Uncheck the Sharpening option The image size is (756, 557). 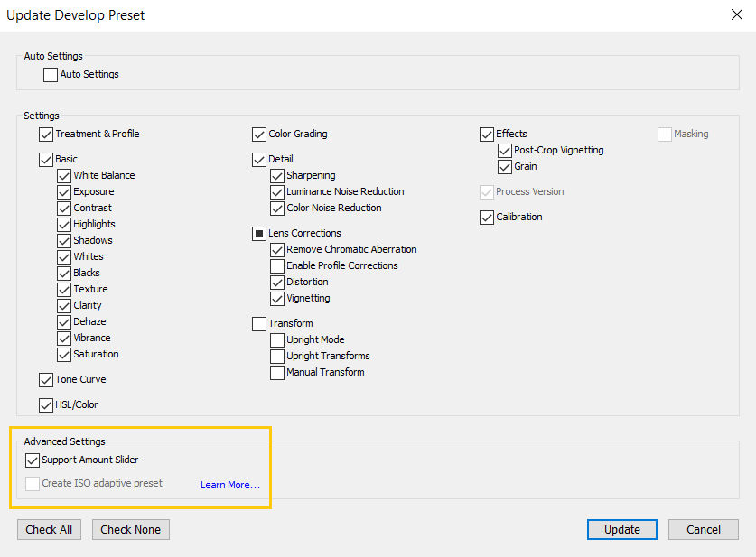pyautogui.click(x=276, y=175)
